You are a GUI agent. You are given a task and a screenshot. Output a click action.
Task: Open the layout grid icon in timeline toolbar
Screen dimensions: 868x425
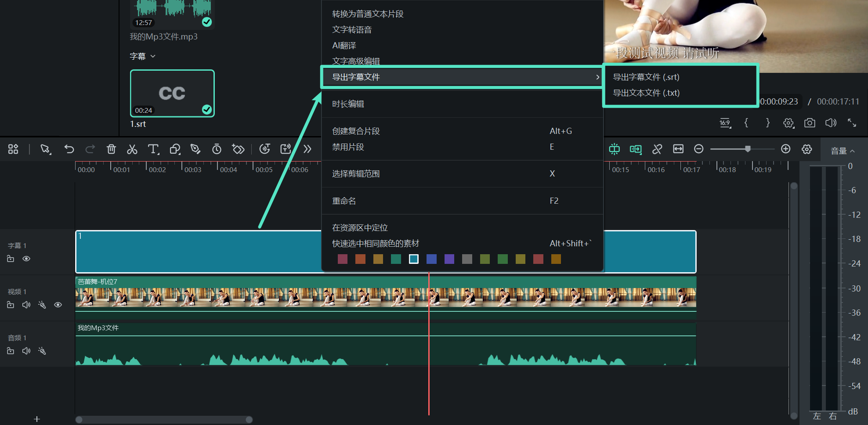[x=13, y=149]
